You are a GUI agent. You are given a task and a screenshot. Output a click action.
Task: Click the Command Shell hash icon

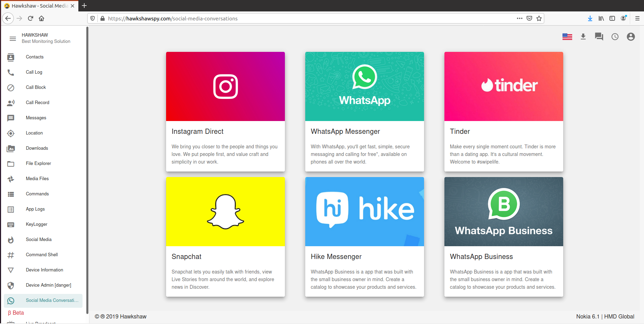[x=11, y=255]
